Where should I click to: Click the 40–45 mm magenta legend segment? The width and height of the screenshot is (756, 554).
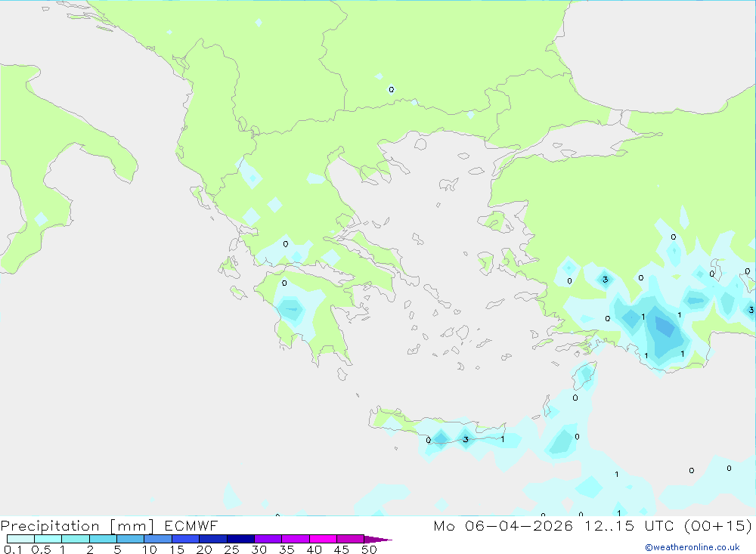tap(323, 539)
